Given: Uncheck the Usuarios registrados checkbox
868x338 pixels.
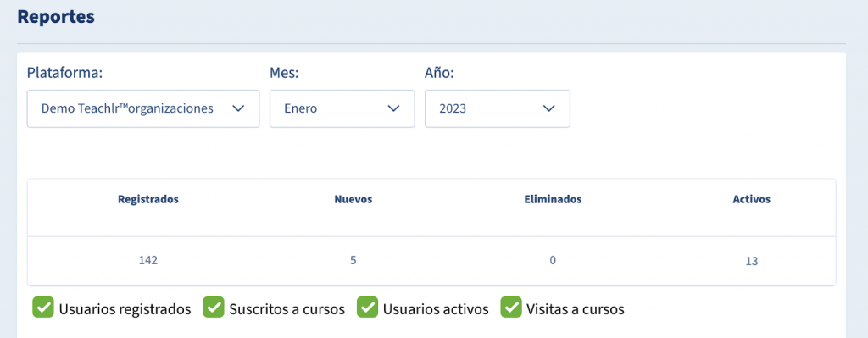Looking at the screenshot, I should [42, 308].
